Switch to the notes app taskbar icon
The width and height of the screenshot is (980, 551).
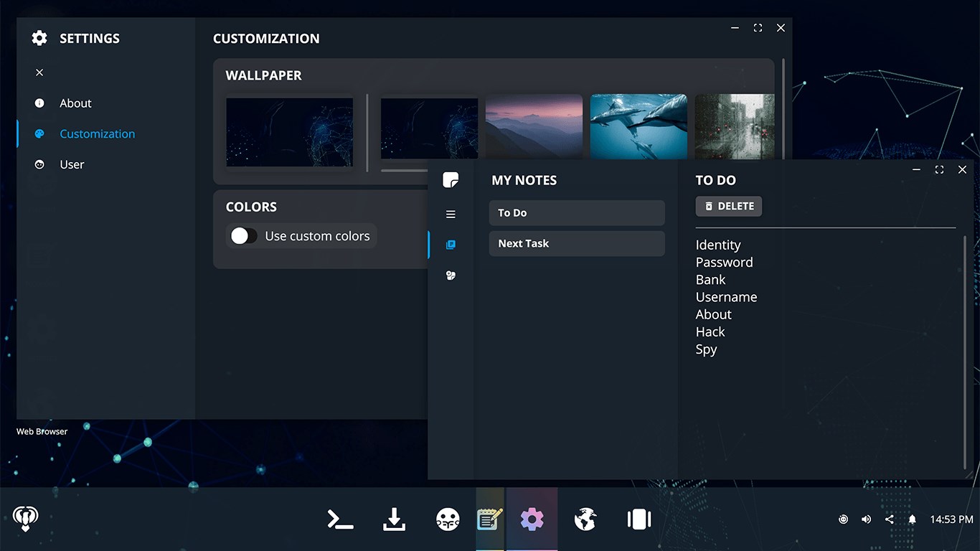click(x=490, y=519)
